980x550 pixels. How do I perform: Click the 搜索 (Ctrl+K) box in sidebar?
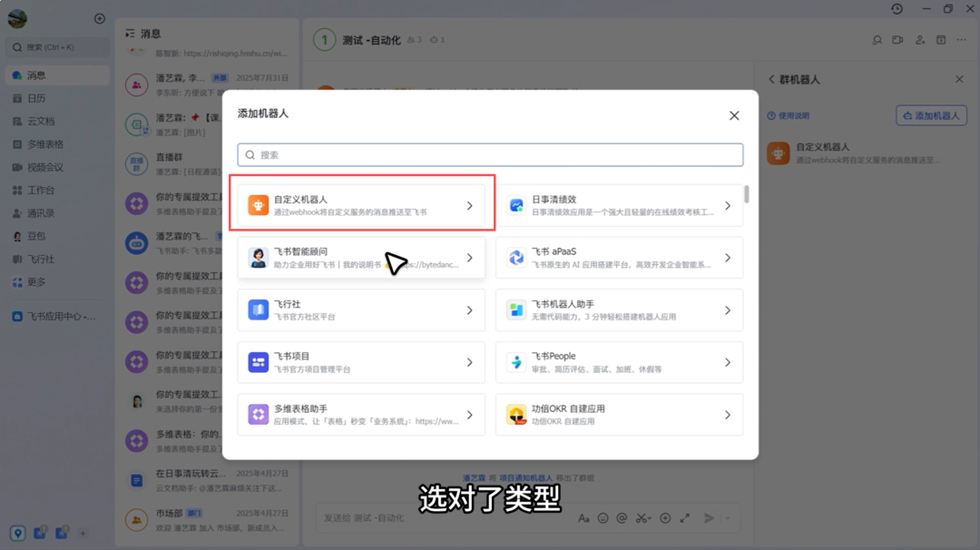tap(57, 47)
